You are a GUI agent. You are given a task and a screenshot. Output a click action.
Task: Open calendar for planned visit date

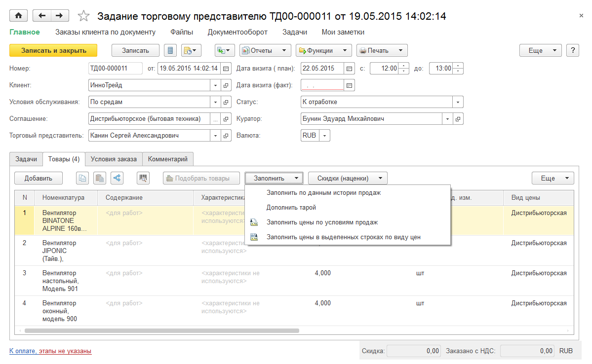[349, 69]
